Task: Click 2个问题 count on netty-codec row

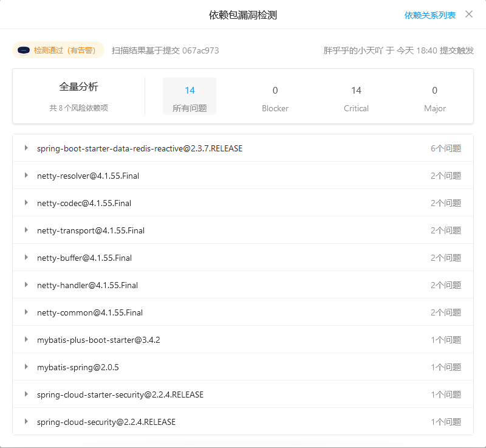Action: pos(446,203)
